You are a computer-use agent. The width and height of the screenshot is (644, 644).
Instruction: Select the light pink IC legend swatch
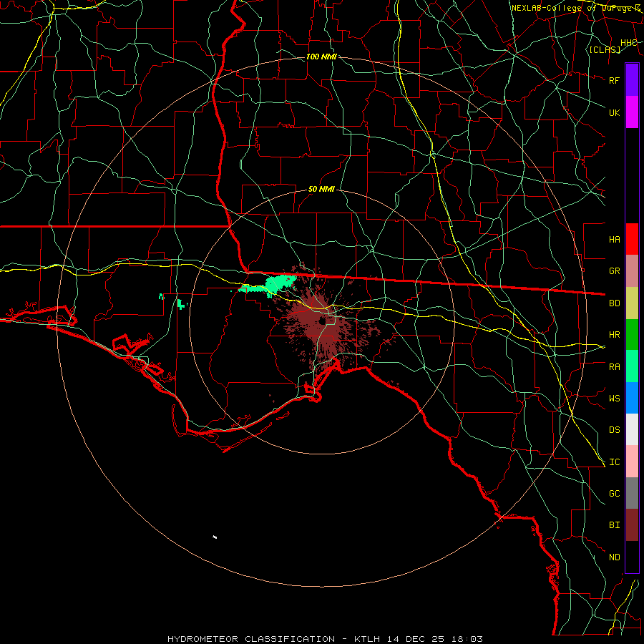pyautogui.click(x=632, y=462)
